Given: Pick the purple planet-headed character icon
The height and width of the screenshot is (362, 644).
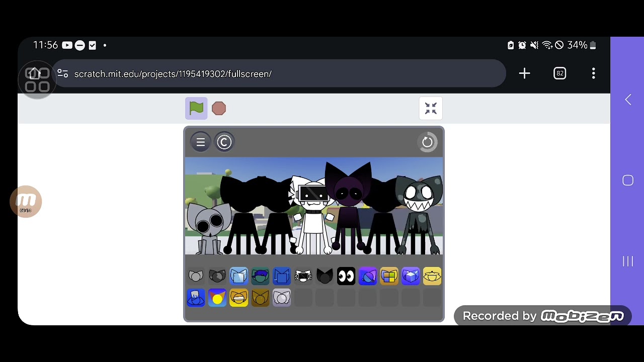Looking at the screenshot, I should pos(367,276).
